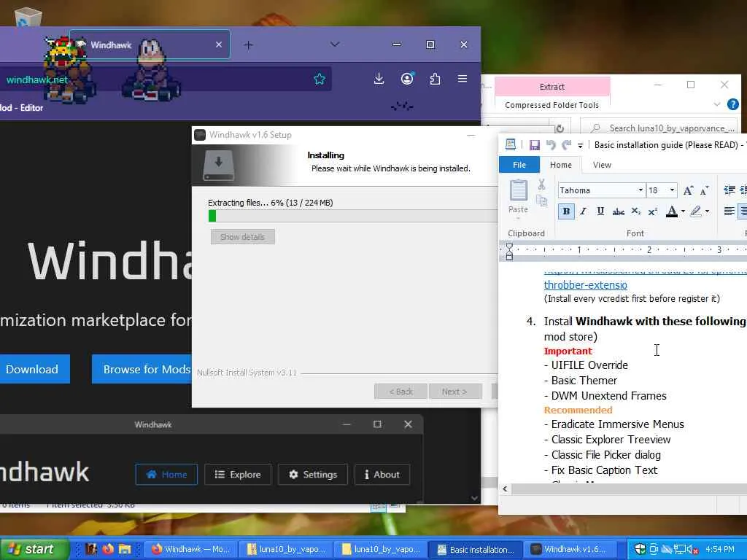Toggle align text left in WordPad
Screen dimensions: 747x560
click(729, 211)
